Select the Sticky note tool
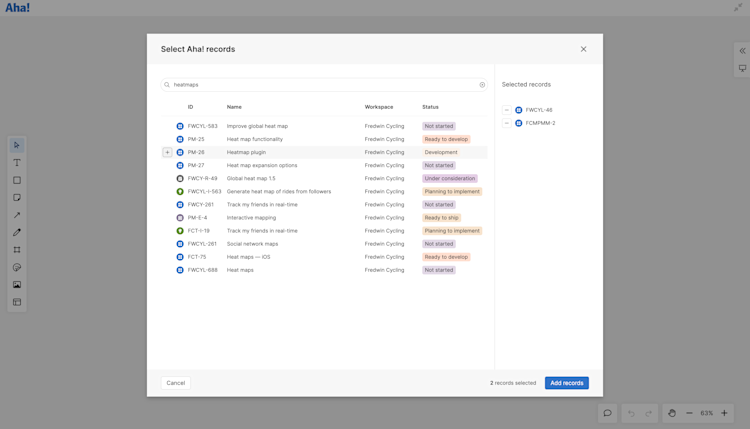This screenshot has width=750, height=429. 17,198
